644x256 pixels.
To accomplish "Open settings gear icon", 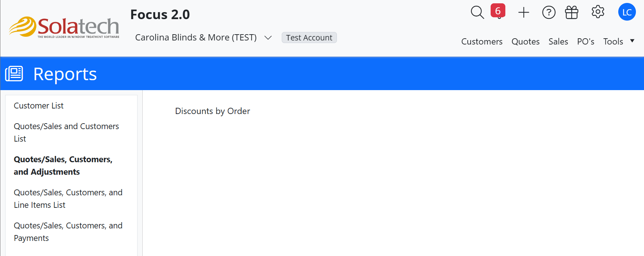I will pyautogui.click(x=598, y=12).
